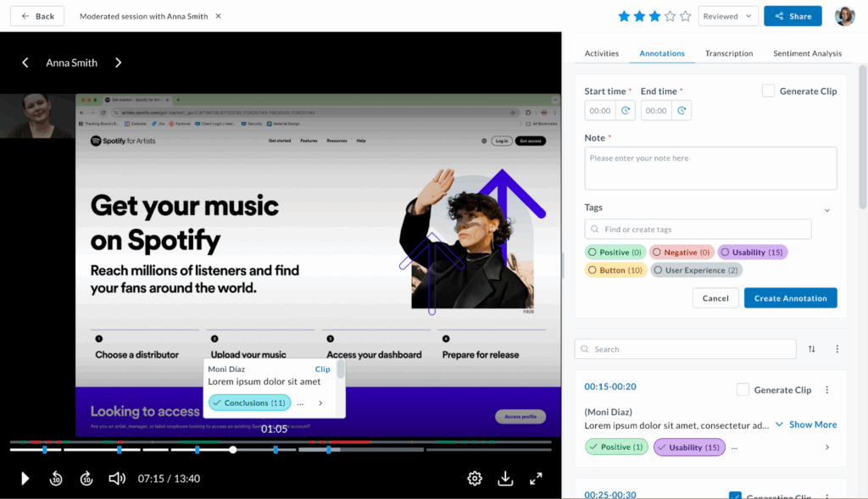Mute the video volume

(117, 478)
